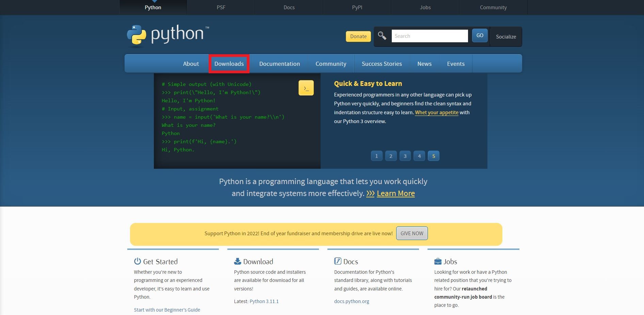Click the chevrons link before Learn More
This screenshot has height=315, width=644.
tap(370, 194)
